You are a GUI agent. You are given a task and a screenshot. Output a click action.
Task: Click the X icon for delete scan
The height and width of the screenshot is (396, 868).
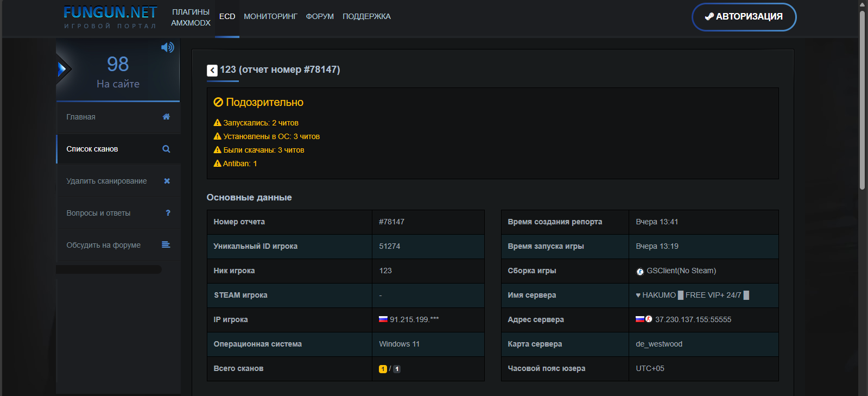(167, 181)
